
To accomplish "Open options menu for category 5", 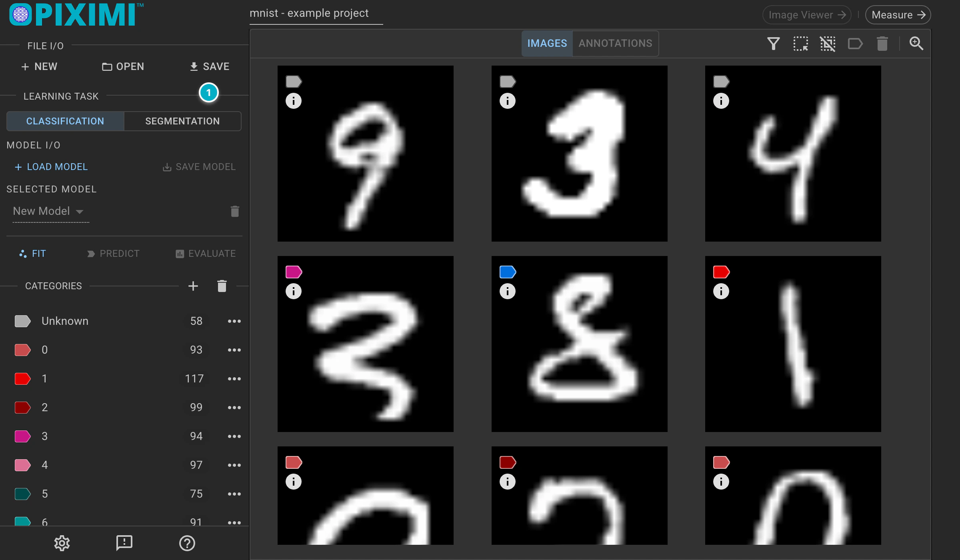I will pos(234,494).
